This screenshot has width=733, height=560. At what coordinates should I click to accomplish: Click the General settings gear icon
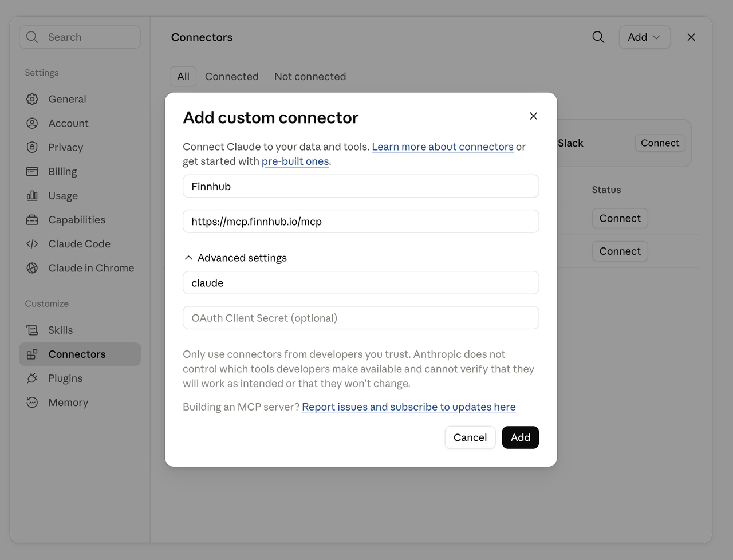click(32, 99)
